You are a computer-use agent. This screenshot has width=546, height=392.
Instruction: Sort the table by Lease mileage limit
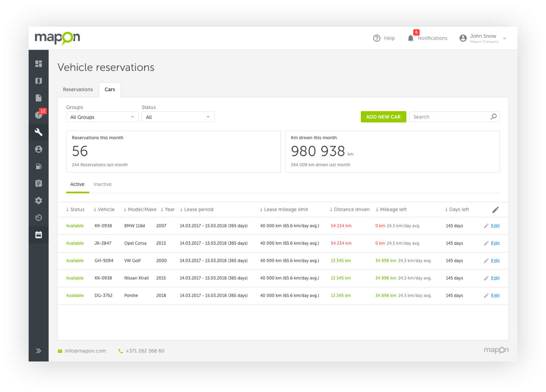point(284,210)
